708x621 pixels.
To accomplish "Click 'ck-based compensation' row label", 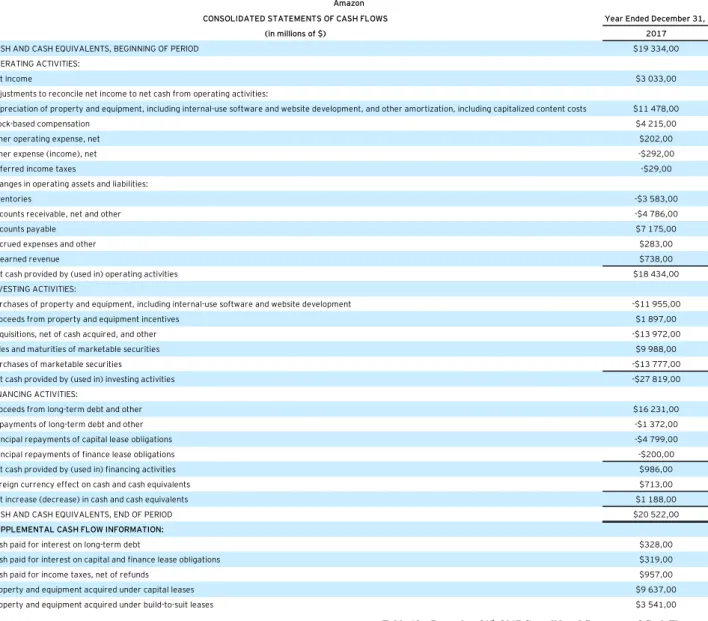I will click(x=45, y=124).
